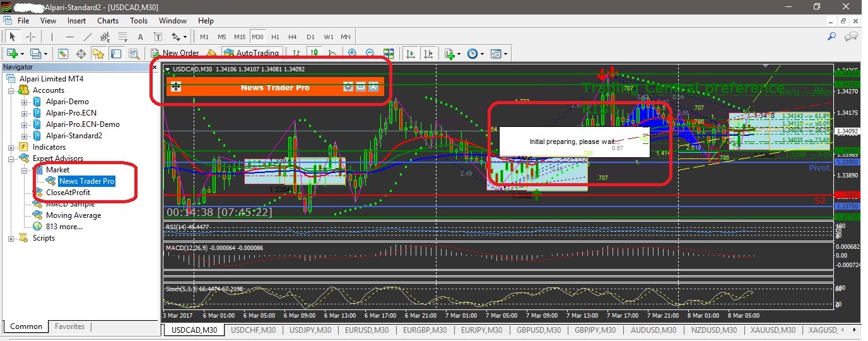Close the Navigator panel

click(x=155, y=67)
